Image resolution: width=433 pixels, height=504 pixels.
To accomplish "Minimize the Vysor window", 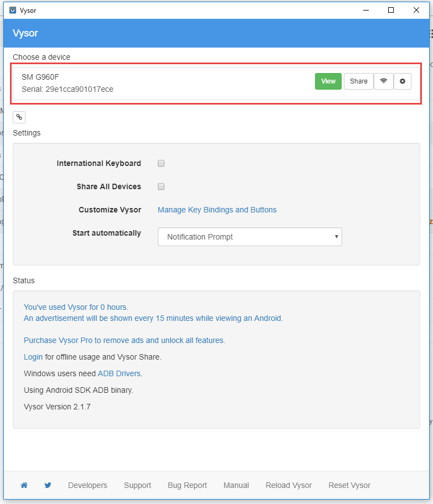I will [x=366, y=11].
